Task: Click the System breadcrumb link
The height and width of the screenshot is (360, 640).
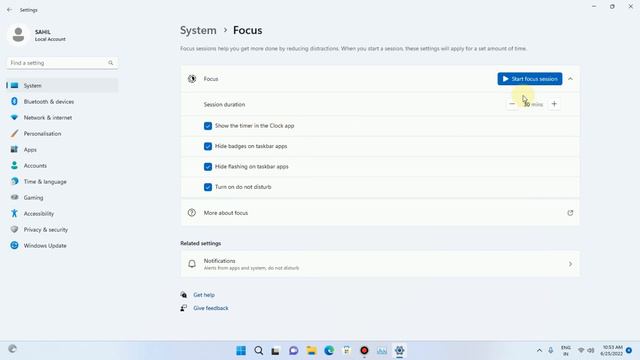Action: pyautogui.click(x=198, y=30)
